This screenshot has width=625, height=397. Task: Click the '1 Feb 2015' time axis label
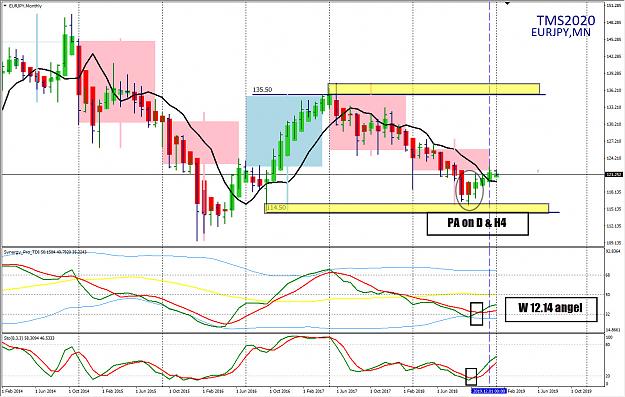[112, 391]
